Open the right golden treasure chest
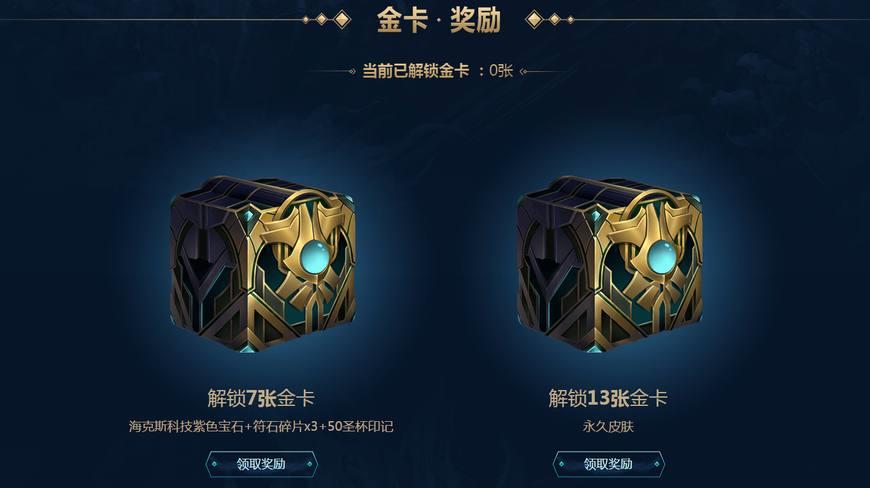870x488 pixels. coord(609,265)
